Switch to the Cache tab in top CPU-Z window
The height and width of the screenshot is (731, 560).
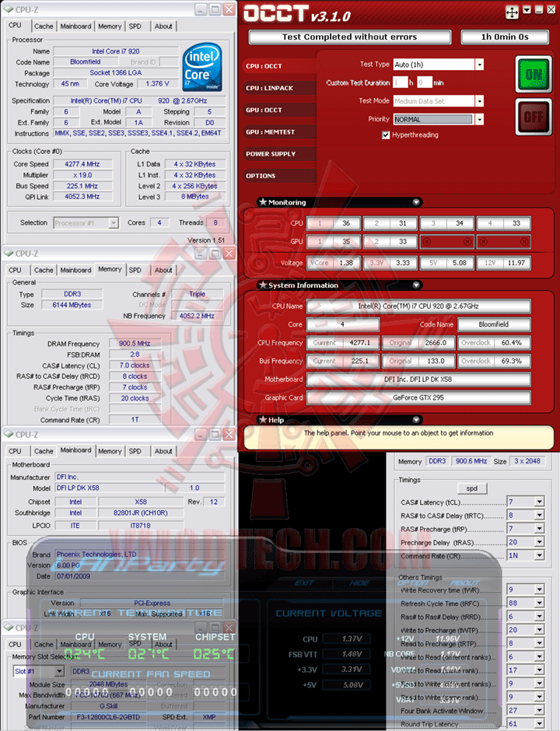pyautogui.click(x=44, y=26)
